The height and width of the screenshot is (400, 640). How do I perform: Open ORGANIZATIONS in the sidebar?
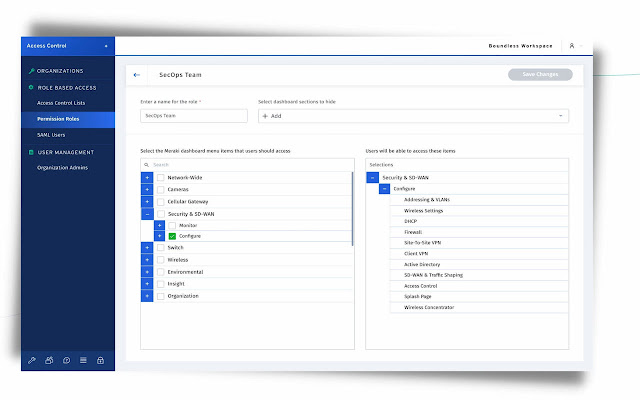point(60,71)
